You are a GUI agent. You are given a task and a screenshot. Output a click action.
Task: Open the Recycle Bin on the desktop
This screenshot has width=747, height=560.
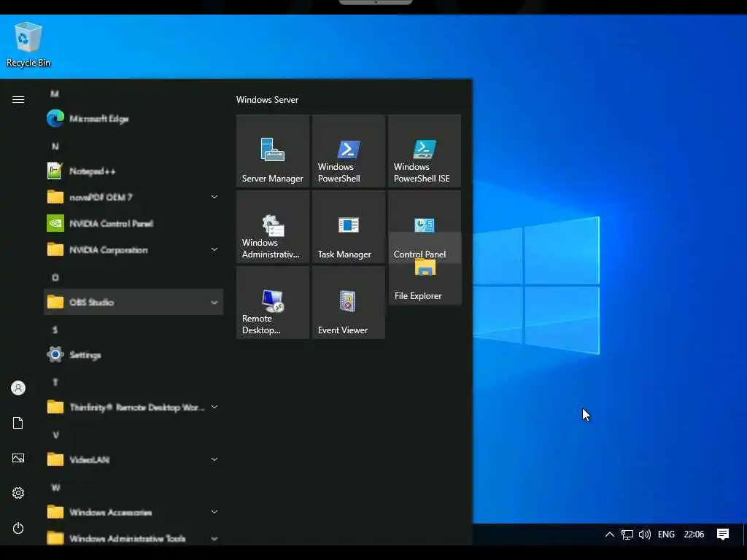[x=28, y=44]
